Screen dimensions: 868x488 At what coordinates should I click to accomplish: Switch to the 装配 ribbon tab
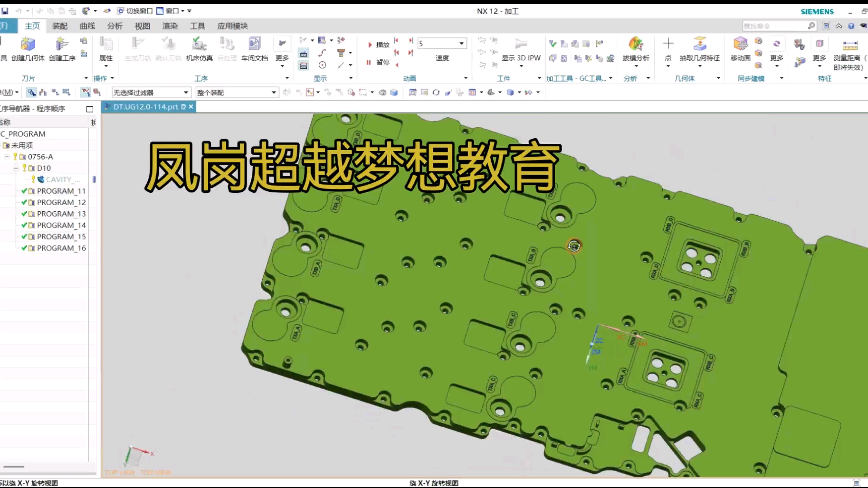[60, 26]
